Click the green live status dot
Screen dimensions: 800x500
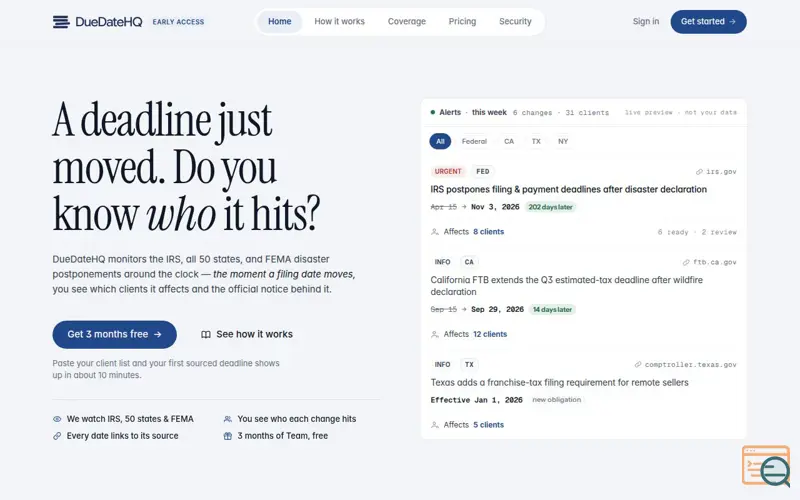click(x=433, y=112)
